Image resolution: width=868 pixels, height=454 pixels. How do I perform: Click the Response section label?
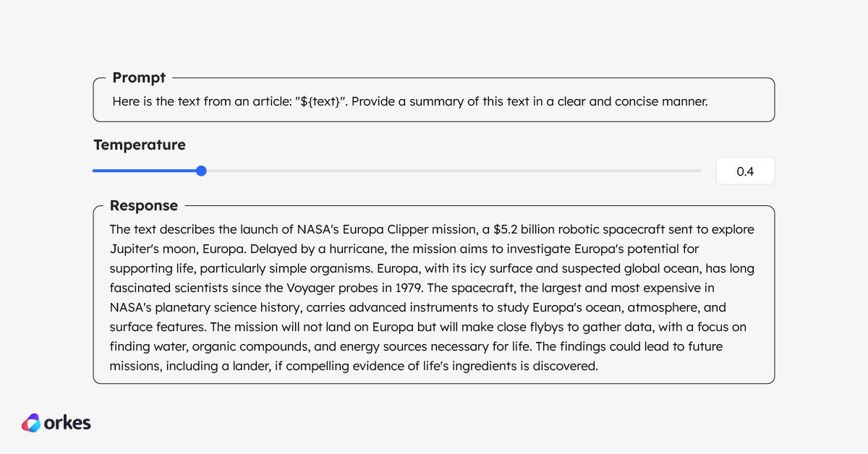point(143,205)
